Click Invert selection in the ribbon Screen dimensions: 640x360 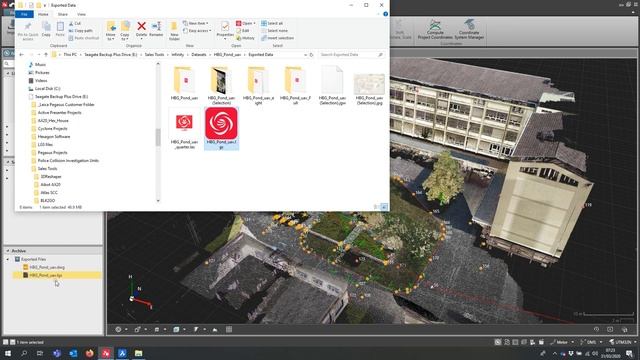(x=278, y=38)
